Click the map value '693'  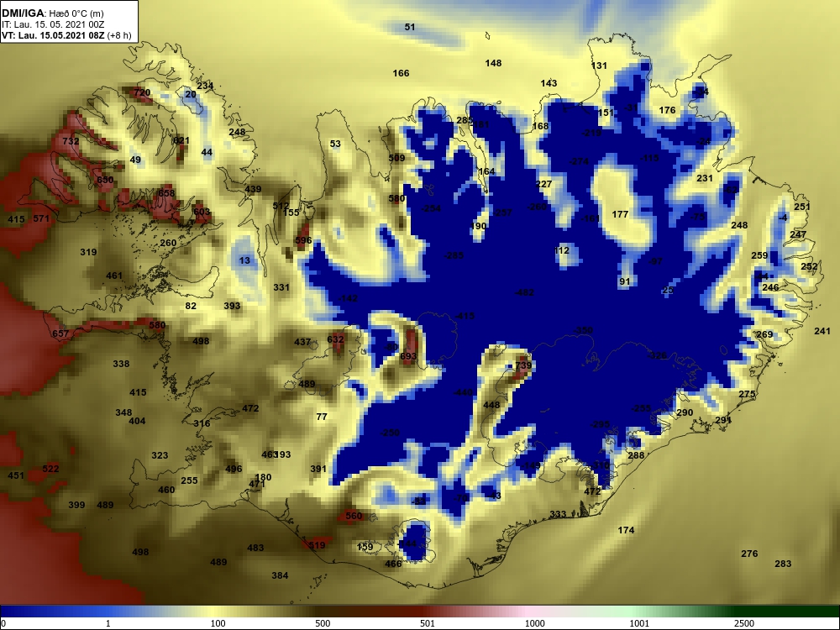(408, 357)
